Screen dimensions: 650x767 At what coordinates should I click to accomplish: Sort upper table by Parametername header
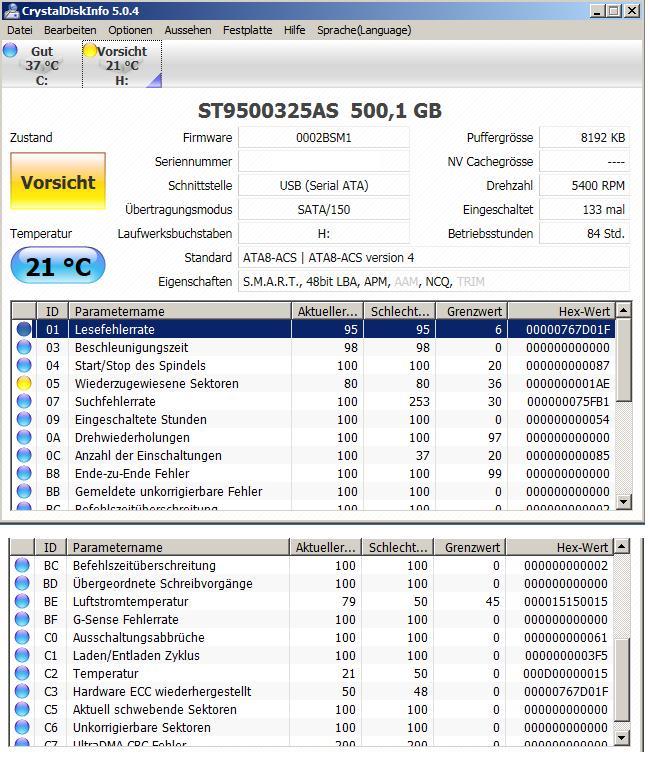(x=179, y=311)
